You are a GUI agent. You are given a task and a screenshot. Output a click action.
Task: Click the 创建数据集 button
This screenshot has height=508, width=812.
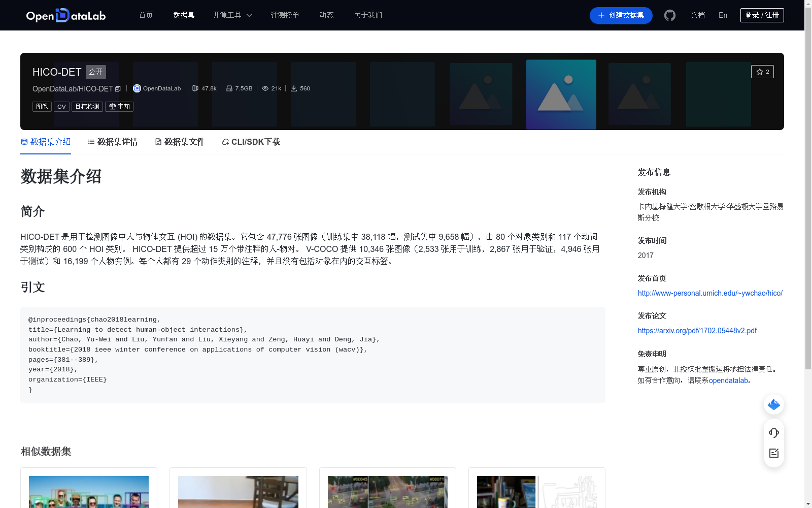(621, 15)
